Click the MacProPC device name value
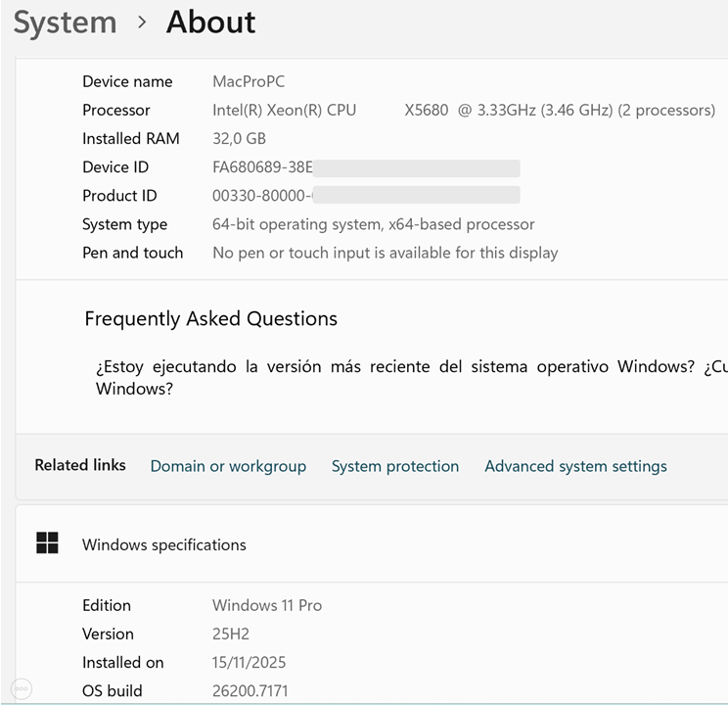This screenshot has width=728, height=705. click(x=249, y=81)
